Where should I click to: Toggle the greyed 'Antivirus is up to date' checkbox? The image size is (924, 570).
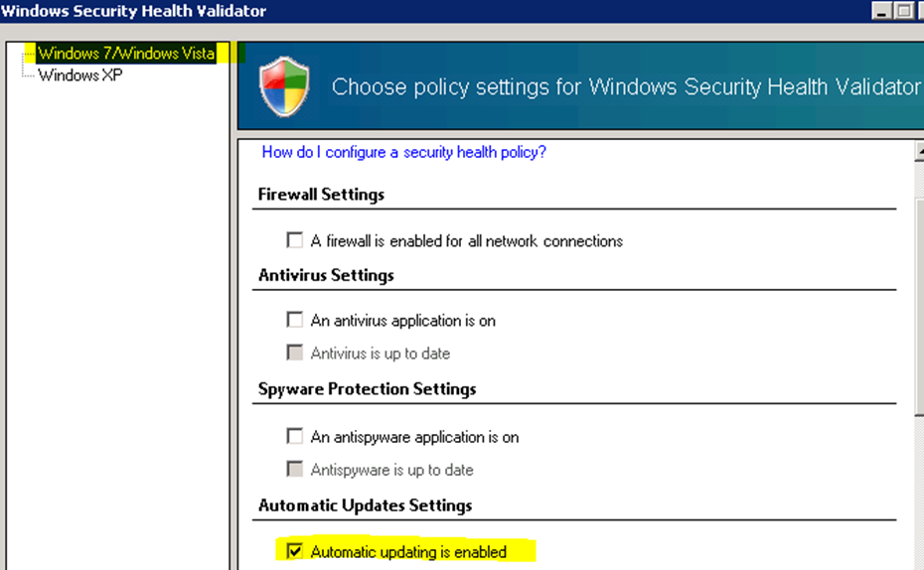click(295, 353)
